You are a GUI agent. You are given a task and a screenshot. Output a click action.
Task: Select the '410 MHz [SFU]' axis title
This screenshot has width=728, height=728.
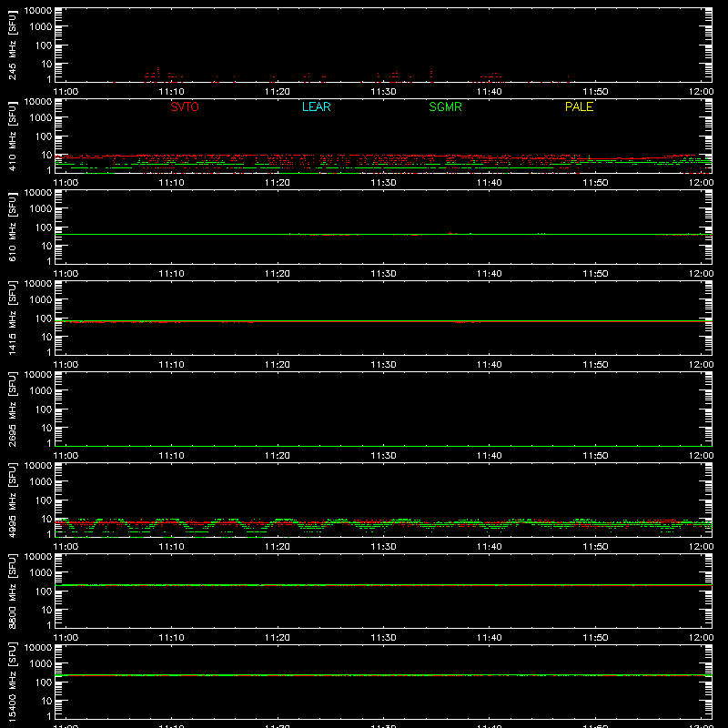pyautogui.click(x=12, y=136)
